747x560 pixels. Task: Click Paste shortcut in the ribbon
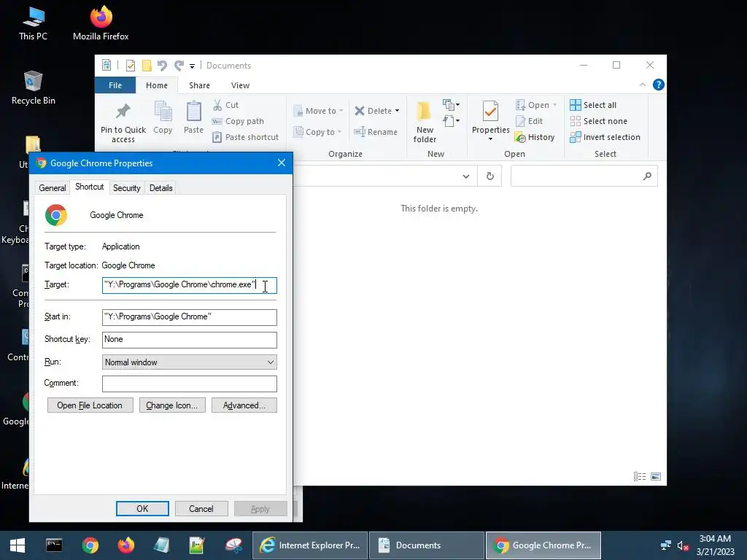(245, 137)
